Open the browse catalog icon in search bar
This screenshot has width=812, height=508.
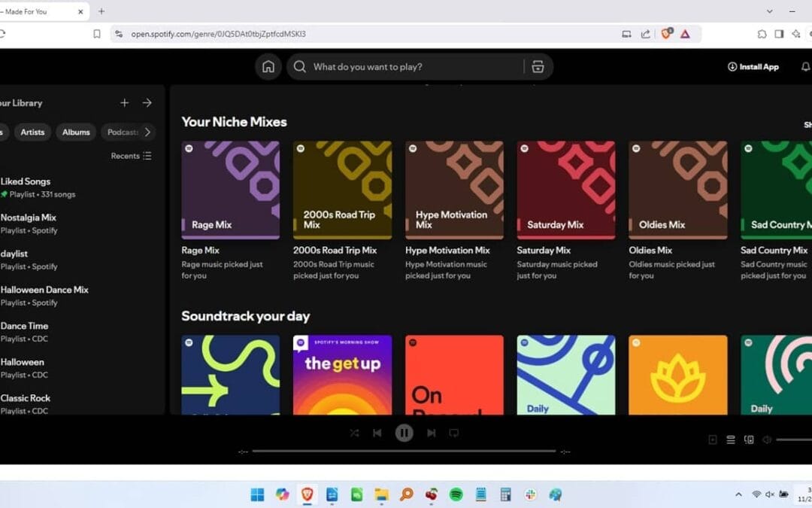[x=537, y=66]
